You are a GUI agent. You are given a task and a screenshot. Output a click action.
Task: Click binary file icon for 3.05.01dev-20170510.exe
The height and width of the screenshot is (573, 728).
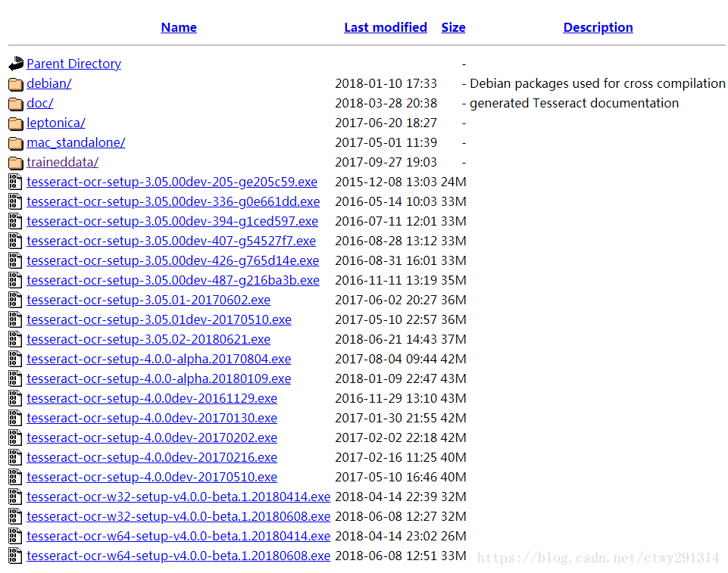click(x=15, y=319)
